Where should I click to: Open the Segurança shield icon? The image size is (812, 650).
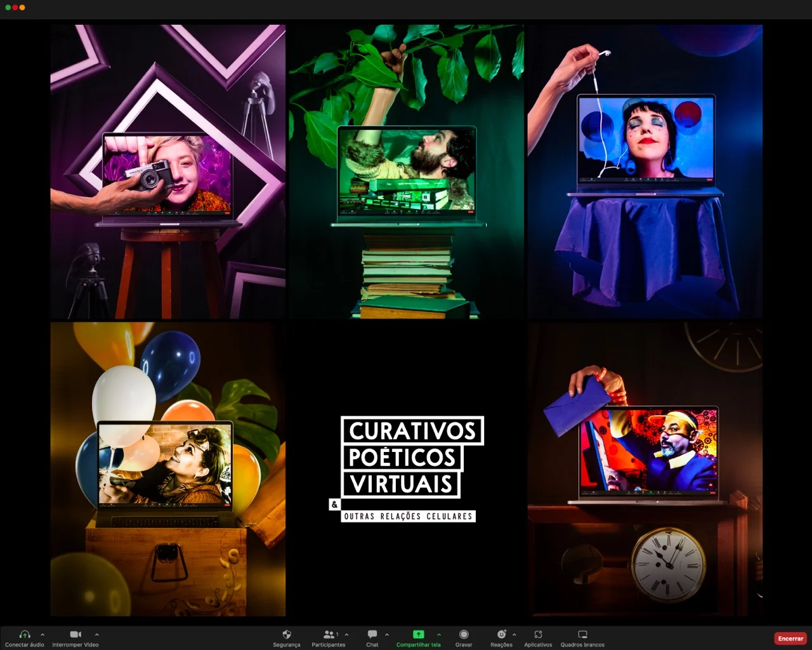click(x=286, y=635)
